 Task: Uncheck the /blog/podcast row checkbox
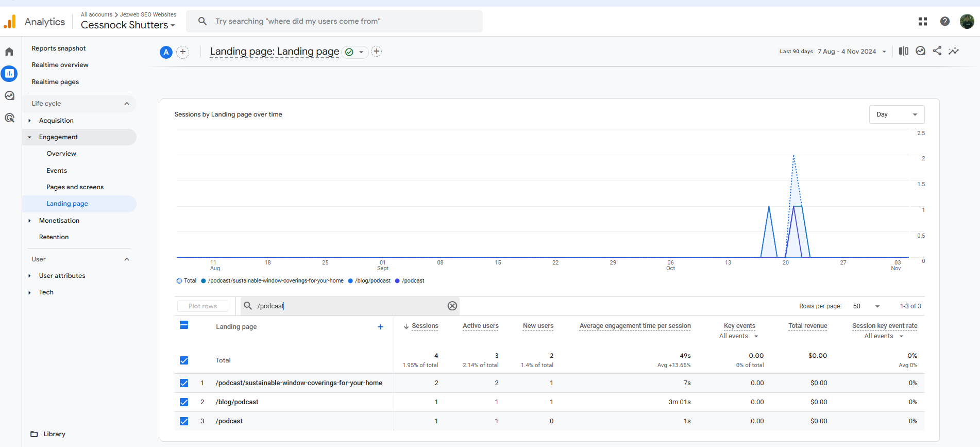184,402
